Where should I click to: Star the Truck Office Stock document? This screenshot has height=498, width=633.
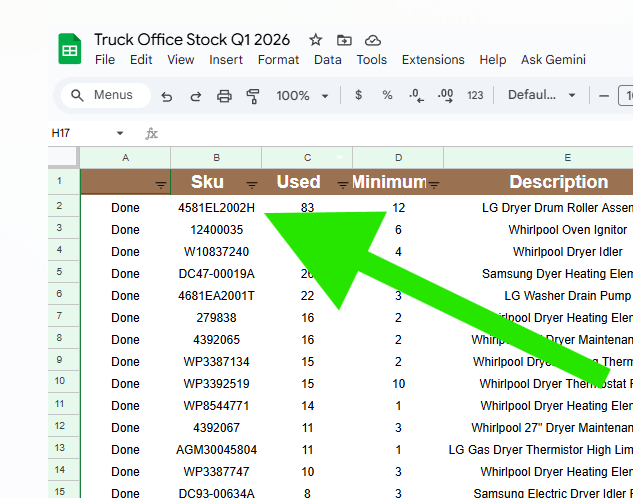click(316, 40)
